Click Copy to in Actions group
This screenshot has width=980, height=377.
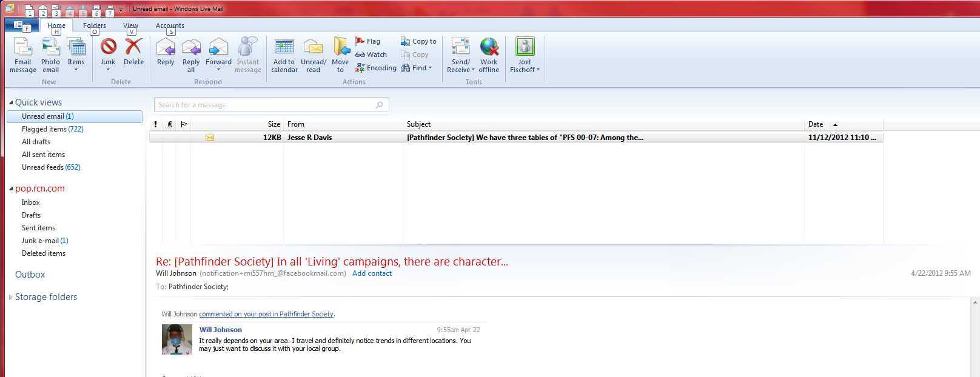coord(418,41)
